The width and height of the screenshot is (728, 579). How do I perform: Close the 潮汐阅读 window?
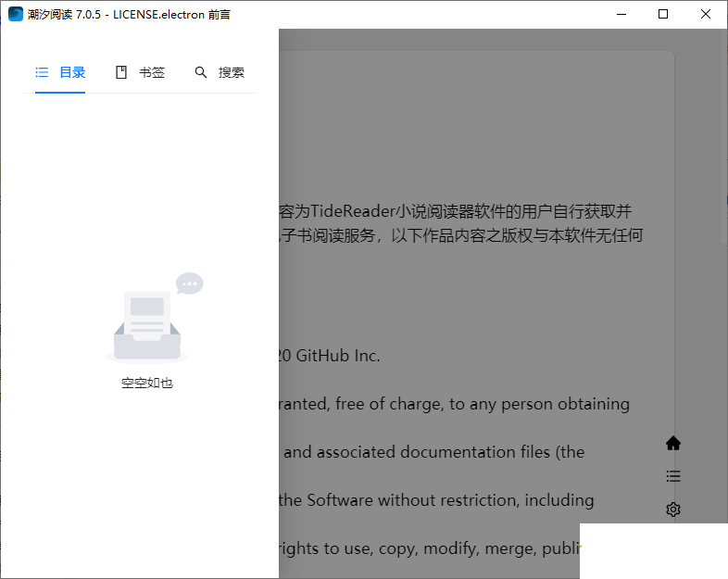(706, 15)
